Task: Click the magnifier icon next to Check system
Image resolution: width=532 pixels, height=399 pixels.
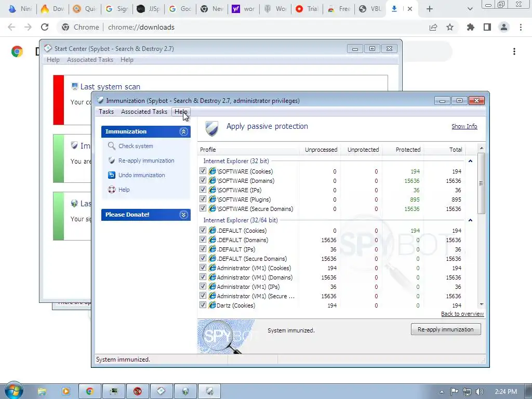Action: [111, 146]
